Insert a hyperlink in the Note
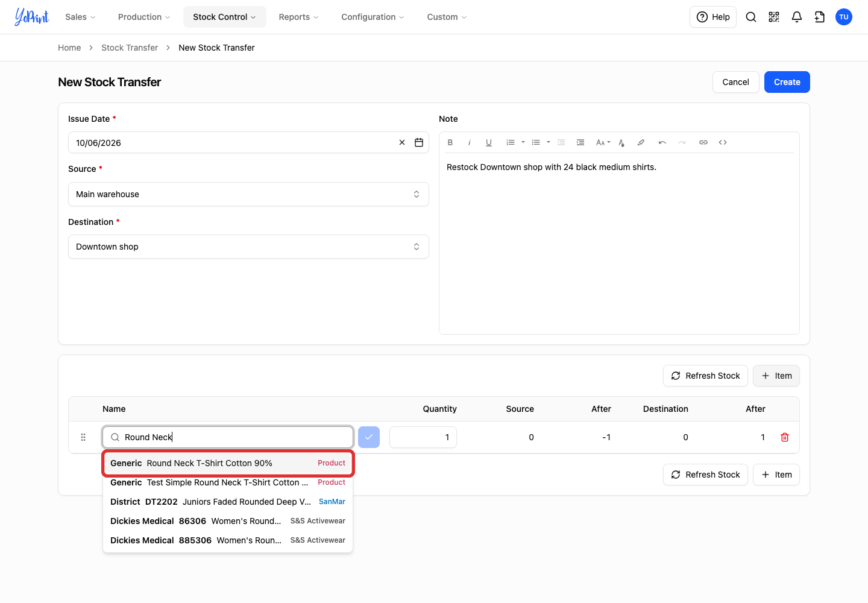Screen dimensions: 868x603 tap(703, 142)
